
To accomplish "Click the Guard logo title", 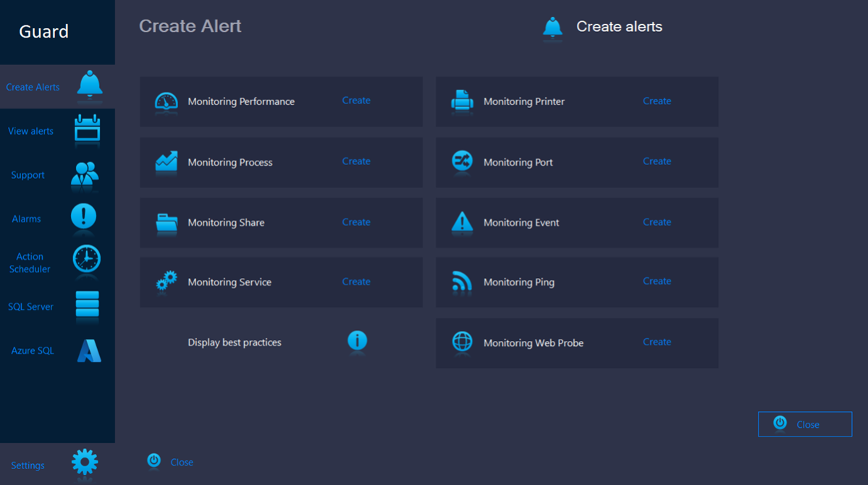I will click(43, 32).
